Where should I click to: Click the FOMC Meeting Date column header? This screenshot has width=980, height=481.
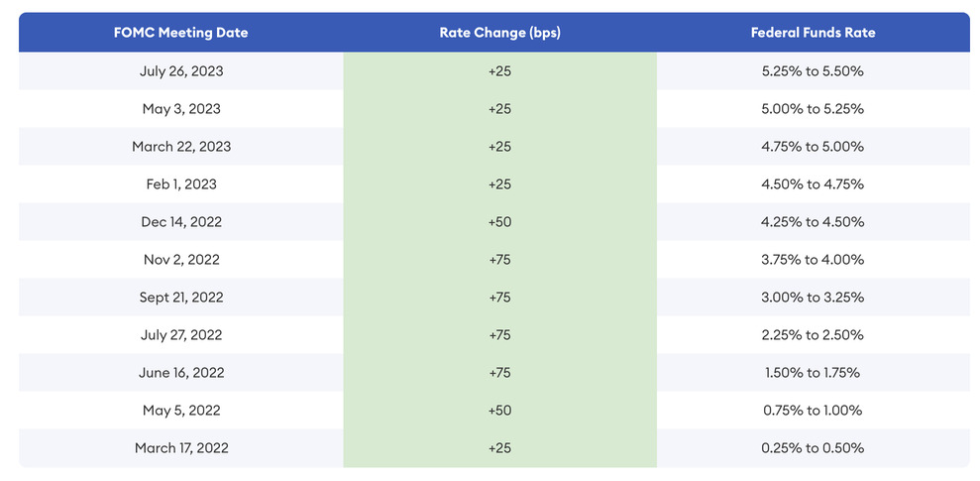(181, 33)
